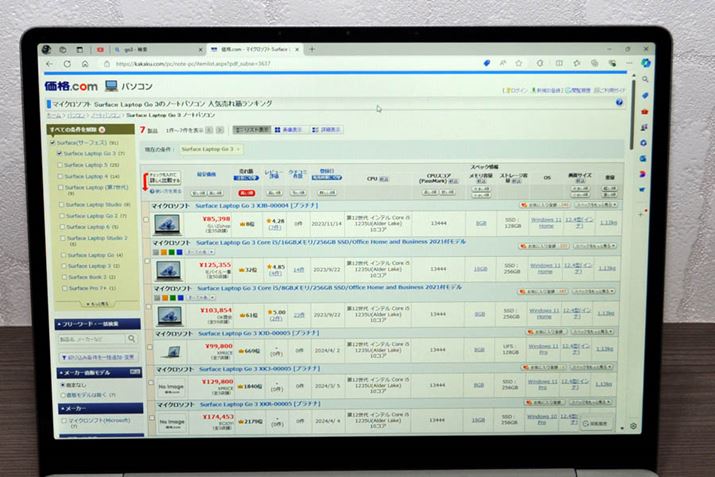Click the browser home icon

(x=86, y=63)
